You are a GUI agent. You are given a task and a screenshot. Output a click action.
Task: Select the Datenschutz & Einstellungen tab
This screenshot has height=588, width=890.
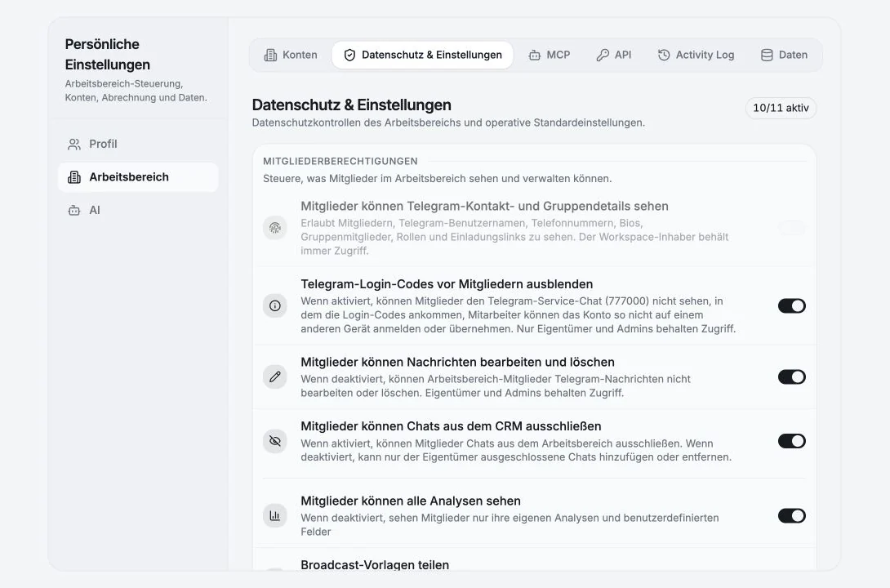(422, 55)
